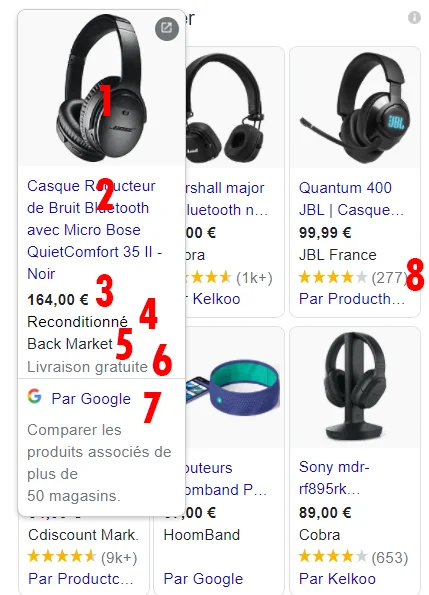Viewport: 429px width, 595px height.
Task: Click the Sony star rating with 653 reviews
Action: [x=353, y=557]
